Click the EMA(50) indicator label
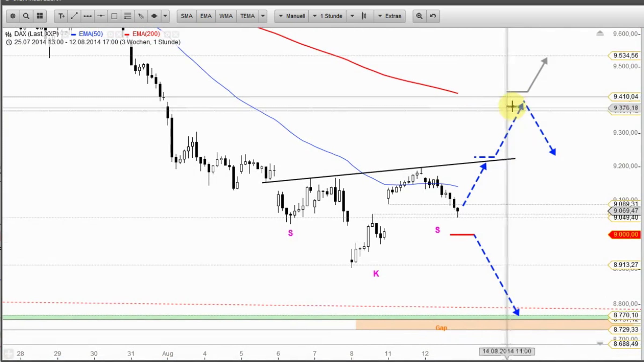Viewport: 644px width, 362px height. coord(91,34)
